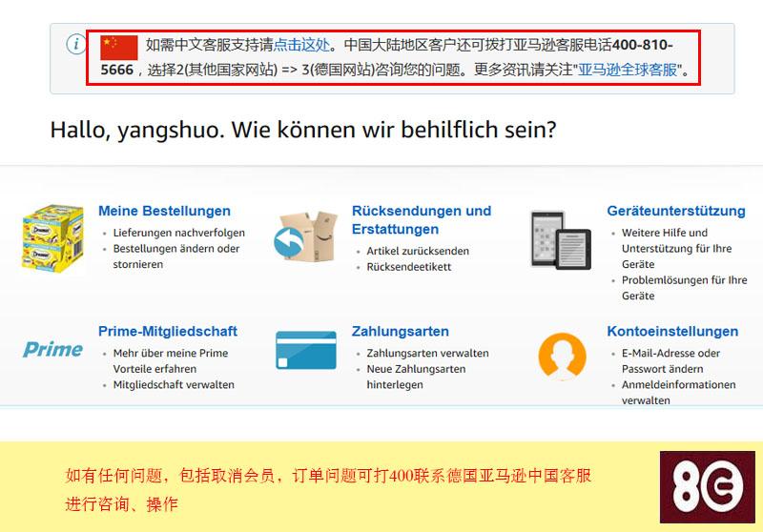Select Neue Zahlungsarten hinterlegen
This screenshot has width=763, height=532.
click(416, 377)
